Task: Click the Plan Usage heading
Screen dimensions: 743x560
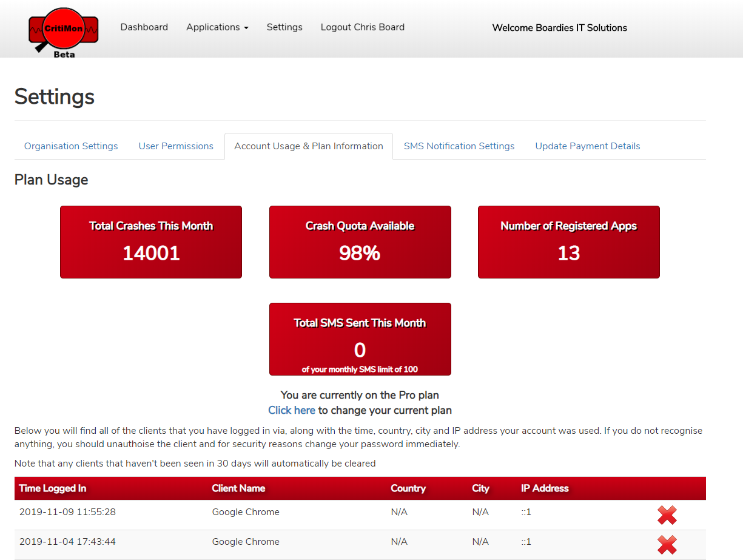Action: (52, 180)
